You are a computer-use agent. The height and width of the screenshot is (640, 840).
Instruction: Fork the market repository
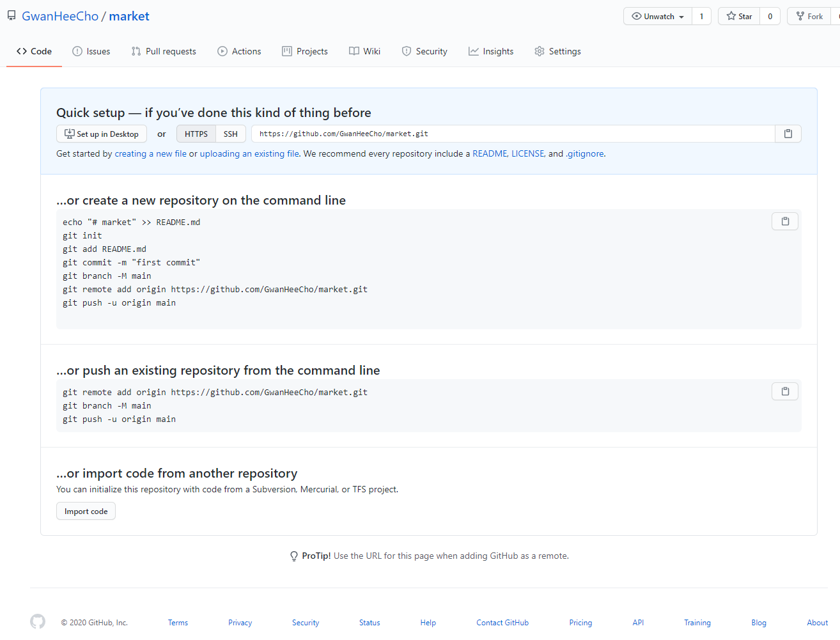(x=809, y=17)
